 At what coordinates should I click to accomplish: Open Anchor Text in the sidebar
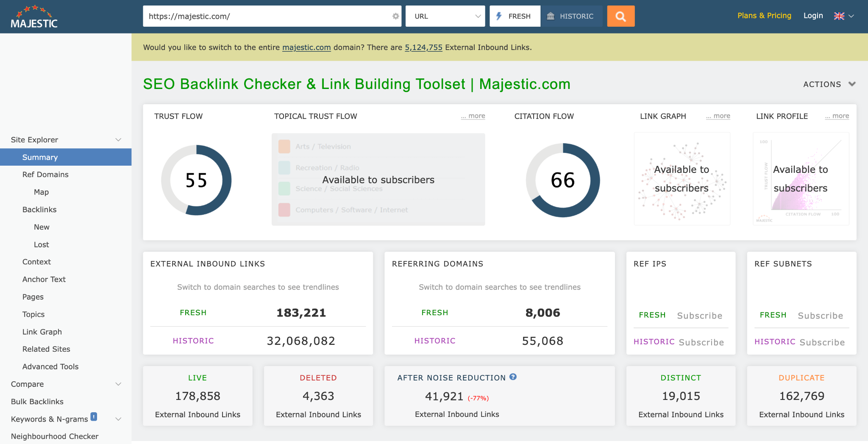click(44, 279)
